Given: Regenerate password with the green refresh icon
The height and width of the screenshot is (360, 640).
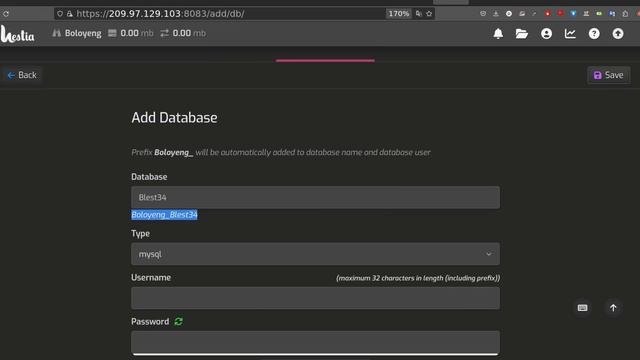Looking at the screenshot, I should pyautogui.click(x=178, y=322).
